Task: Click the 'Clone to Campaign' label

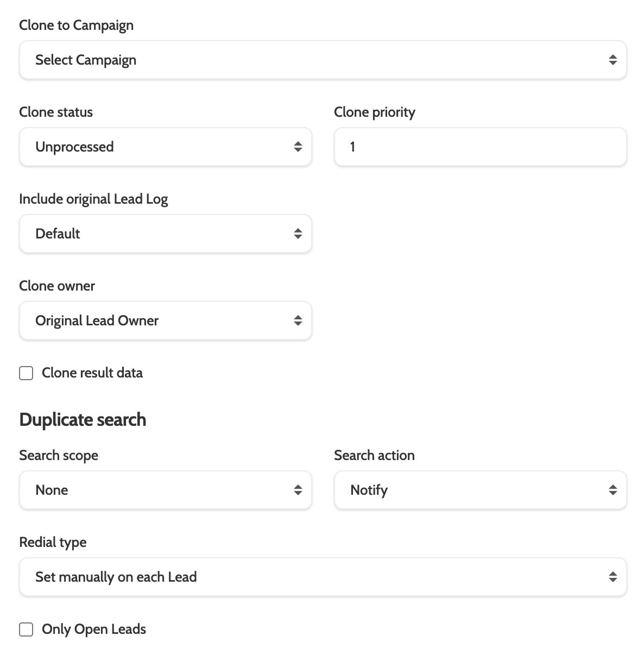Action: pos(76,26)
